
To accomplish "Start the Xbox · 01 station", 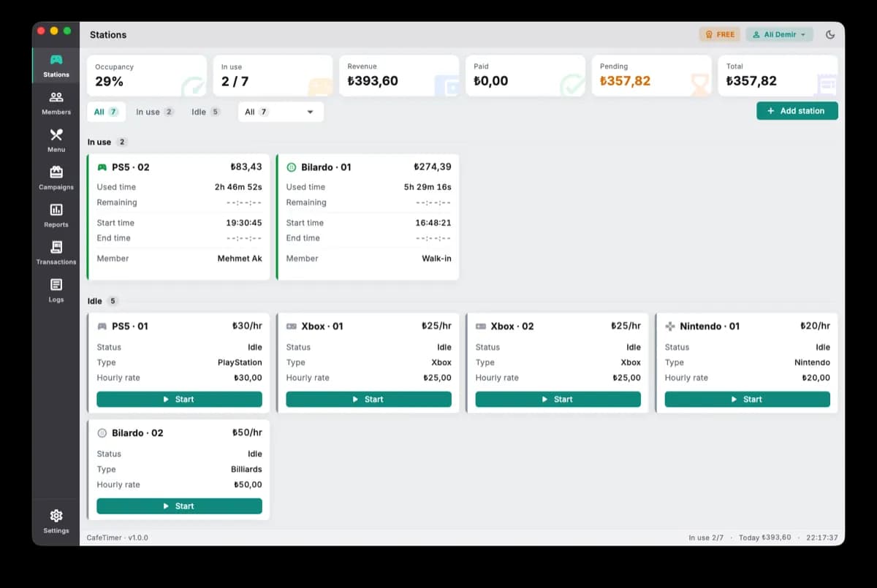I will [368, 400].
